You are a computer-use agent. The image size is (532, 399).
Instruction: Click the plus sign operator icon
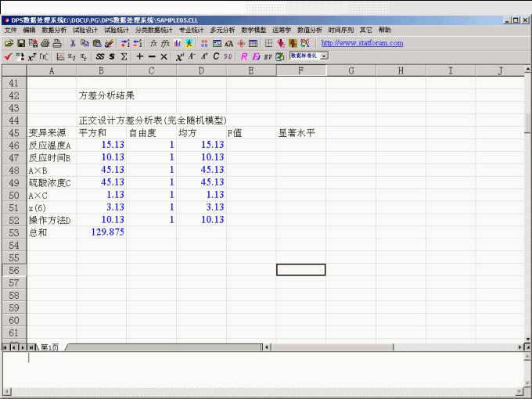pos(139,56)
